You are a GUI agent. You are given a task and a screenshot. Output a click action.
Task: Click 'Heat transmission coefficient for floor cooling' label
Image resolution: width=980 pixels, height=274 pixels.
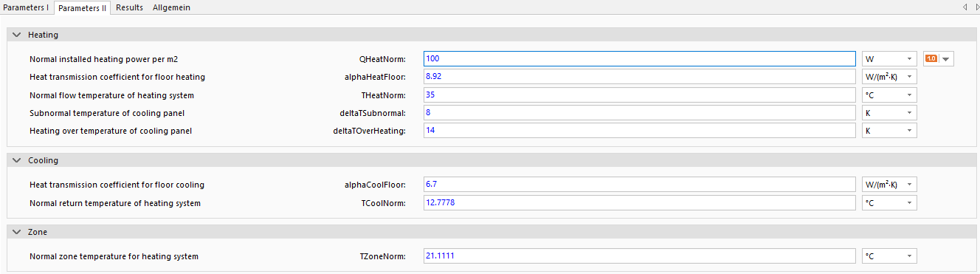pos(117,185)
